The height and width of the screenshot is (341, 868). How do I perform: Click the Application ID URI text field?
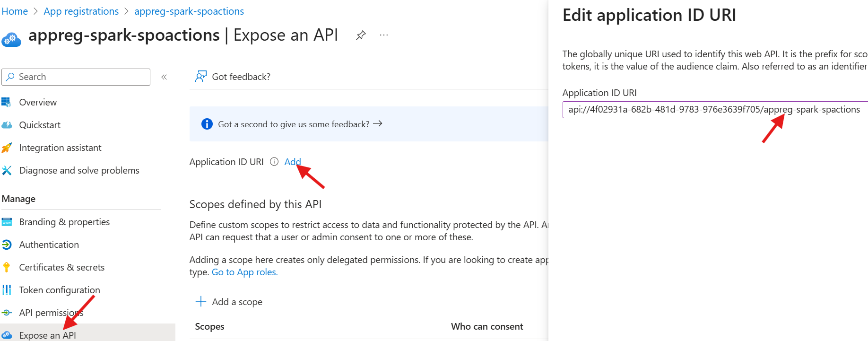tap(714, 110)
